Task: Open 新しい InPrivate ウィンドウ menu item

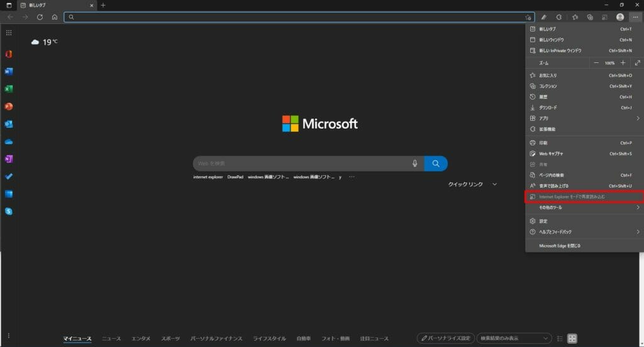Action: [x=584, y=50]
